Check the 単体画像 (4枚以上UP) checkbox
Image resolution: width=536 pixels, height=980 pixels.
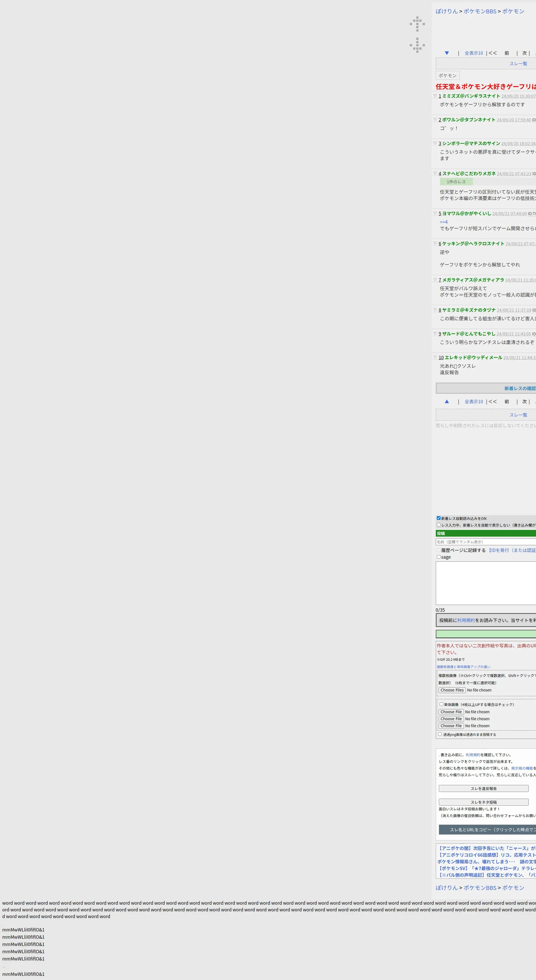pyautogui.click(x=442, y=704)
